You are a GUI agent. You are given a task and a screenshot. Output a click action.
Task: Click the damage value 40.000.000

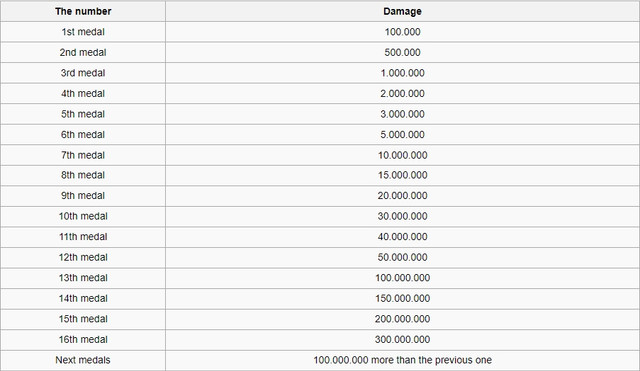[x=402, y=237]
